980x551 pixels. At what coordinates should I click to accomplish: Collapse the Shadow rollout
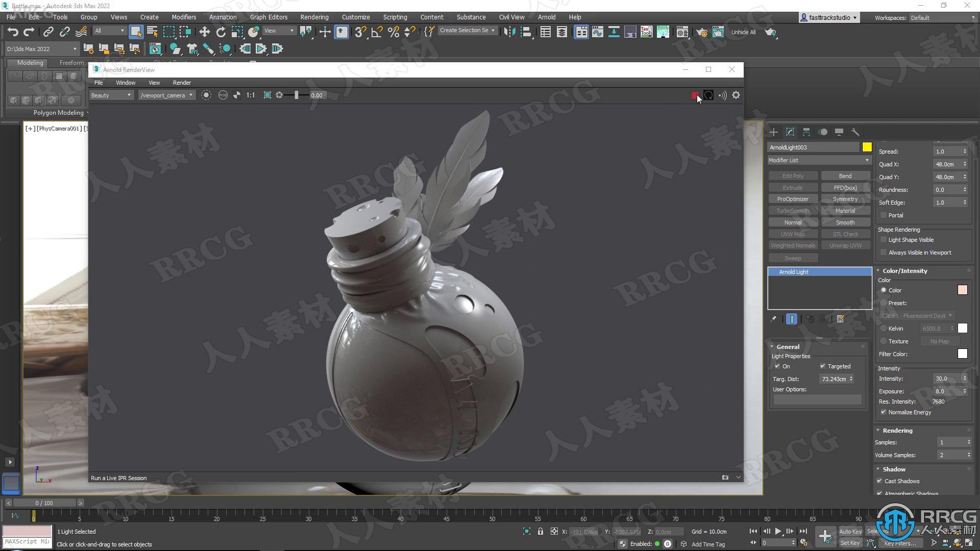(894, 469)
